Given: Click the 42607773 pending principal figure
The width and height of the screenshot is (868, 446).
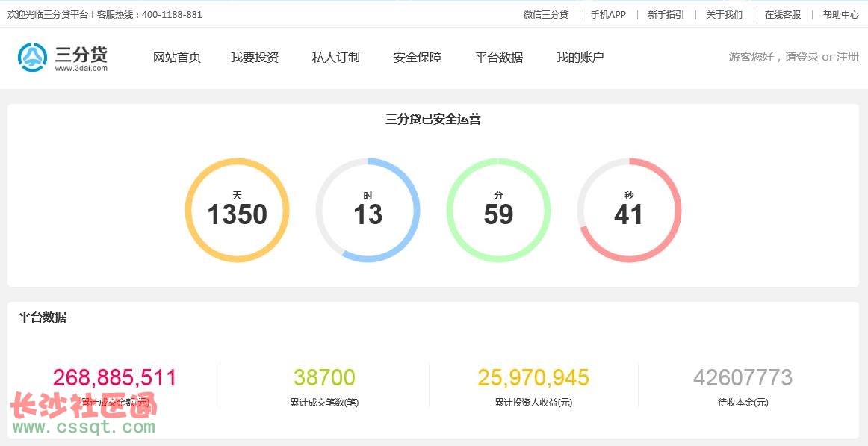Looking at the screenshot, I should (743, 378).
